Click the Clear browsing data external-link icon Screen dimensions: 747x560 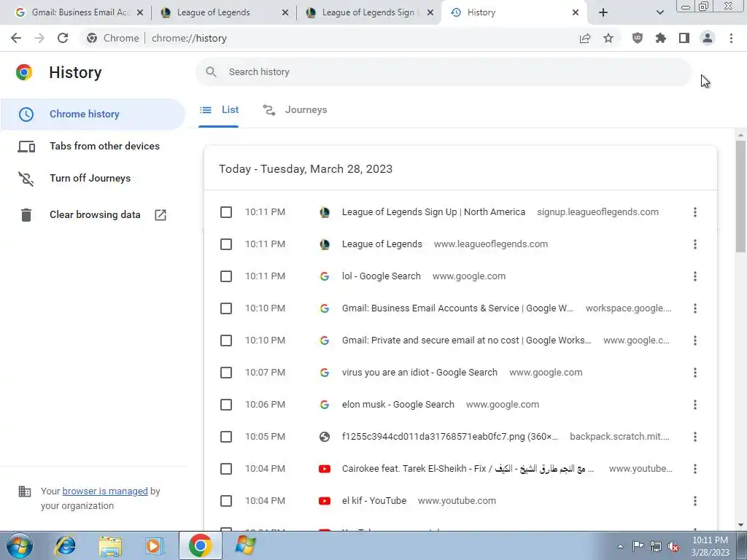[x=160, y=215]
